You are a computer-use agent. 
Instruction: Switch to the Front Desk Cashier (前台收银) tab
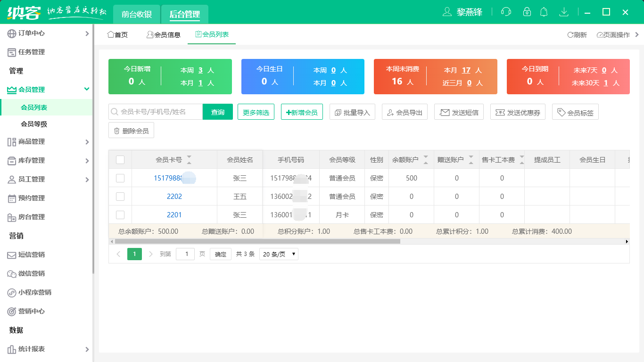point(137,15)
